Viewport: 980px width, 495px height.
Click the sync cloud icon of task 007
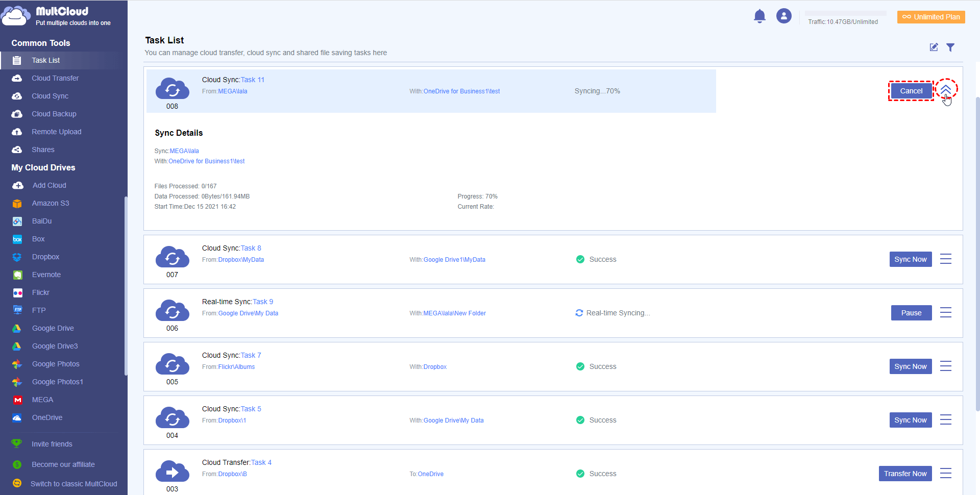pyautogui.click(x=172, y=257)
